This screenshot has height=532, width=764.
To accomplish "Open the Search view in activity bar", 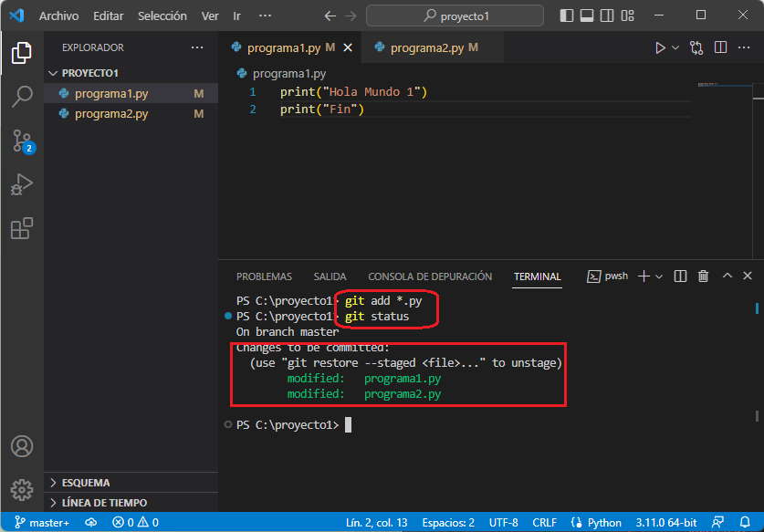I will [21, 97].
